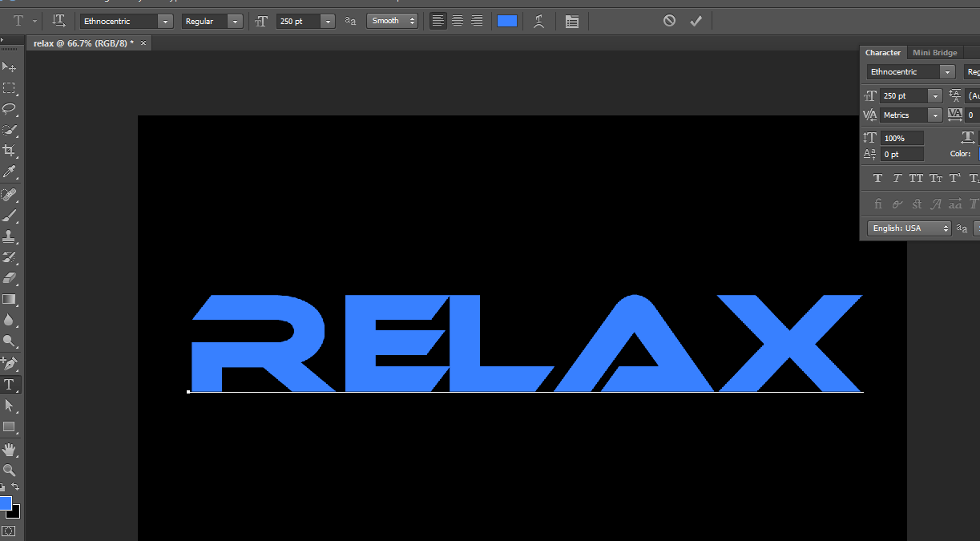
Task: Enable Faux Italic in the Character panel
Action: [x=896, y=178]
